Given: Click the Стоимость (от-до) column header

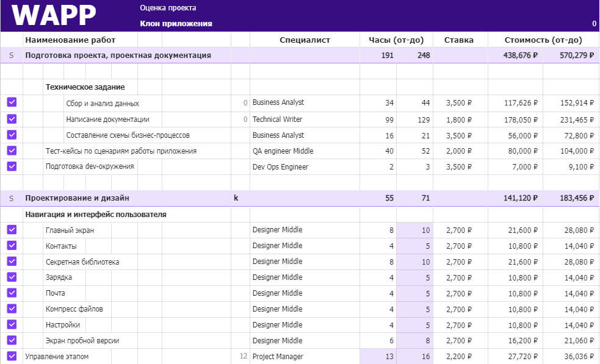Looking at the screenshot, I should click(543, 40).
